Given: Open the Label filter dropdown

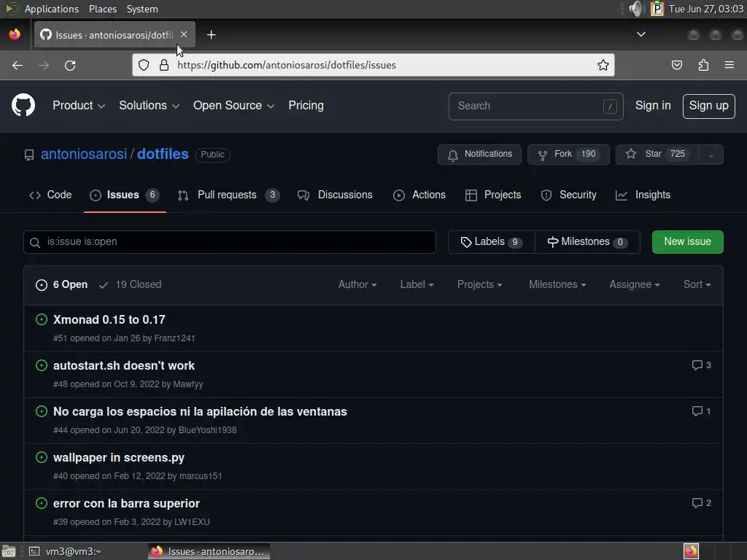Looking at the screenshot, I should pos(417,285).
